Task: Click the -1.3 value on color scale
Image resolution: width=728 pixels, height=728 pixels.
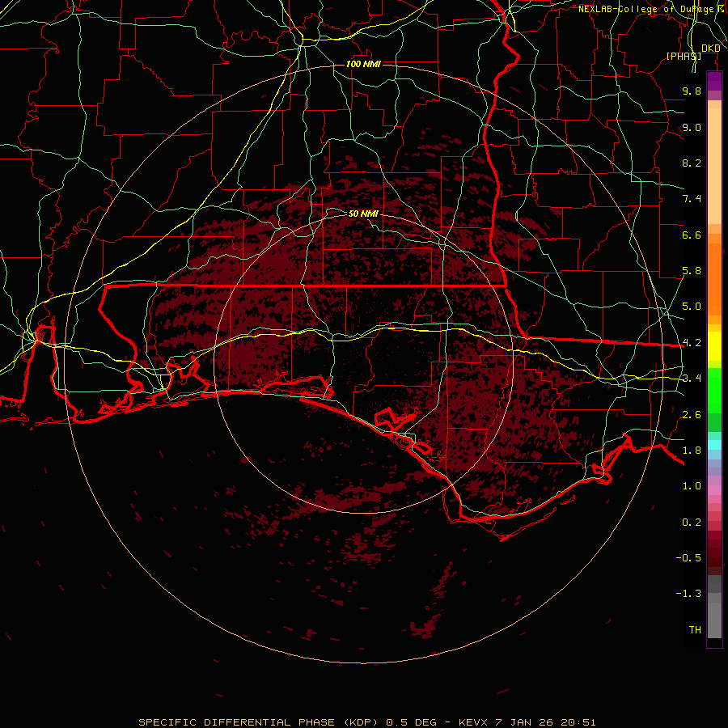Action: point(688,594)
